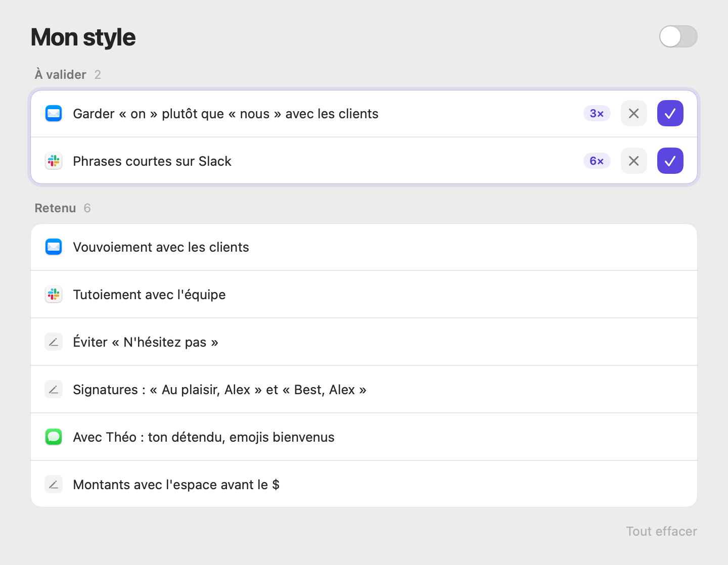Select the text Vouvoiement avec les clients
Screen dimensions: 728x565
tap(161, 247)
